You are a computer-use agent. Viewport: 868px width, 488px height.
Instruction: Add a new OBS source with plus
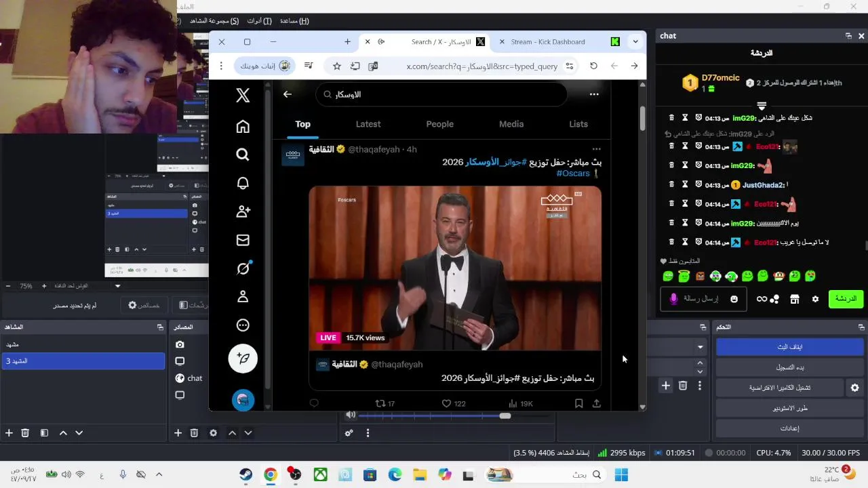[178, 432]
